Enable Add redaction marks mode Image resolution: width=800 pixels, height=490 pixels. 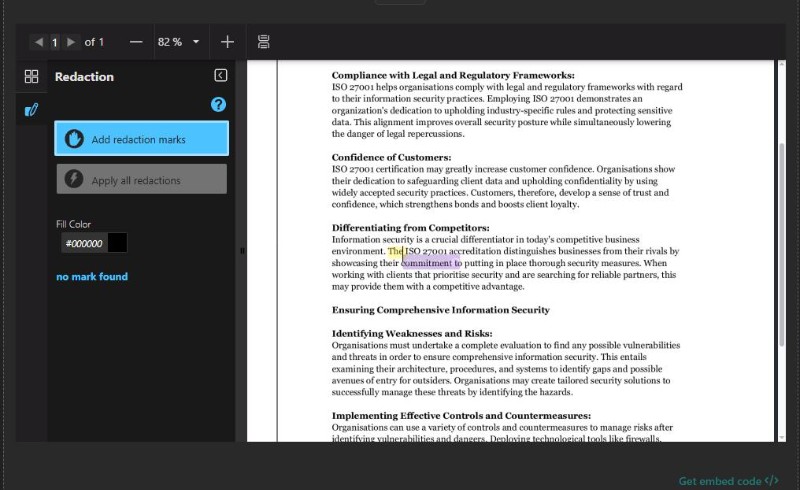click(x=141, y=139)
